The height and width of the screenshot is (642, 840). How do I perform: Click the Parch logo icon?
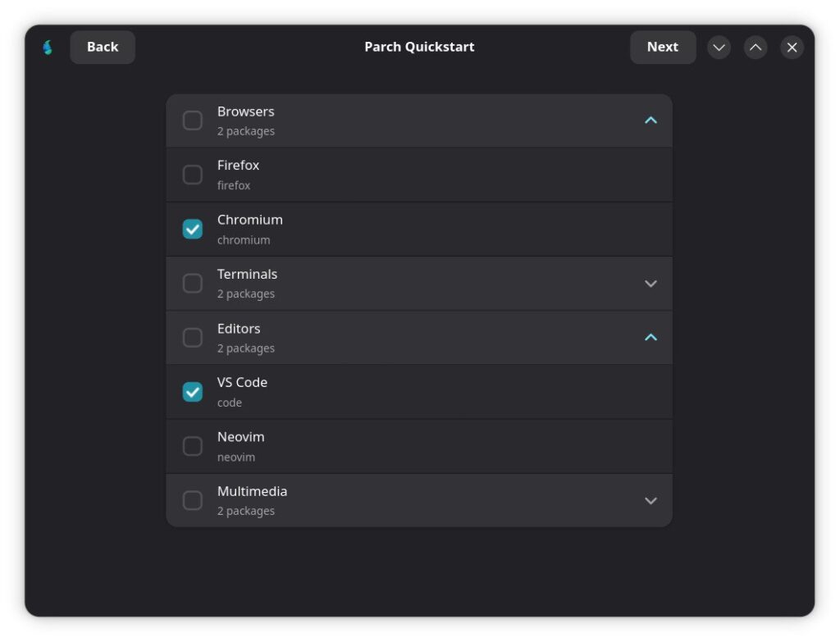[48, 48]
